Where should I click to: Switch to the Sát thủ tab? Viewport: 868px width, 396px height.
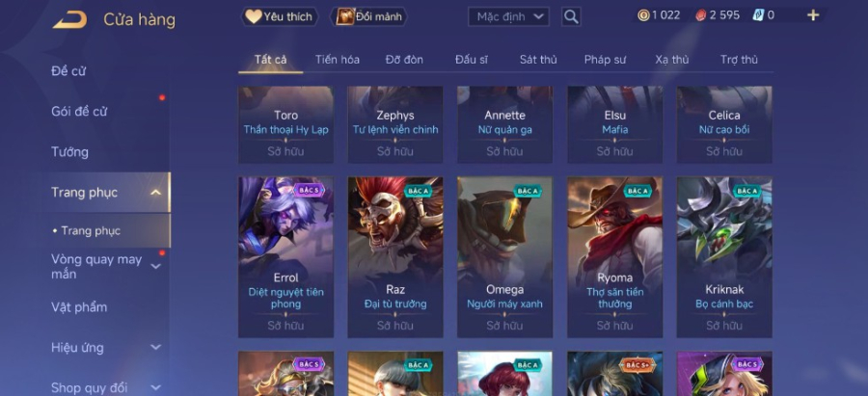(x=538, y=60)
